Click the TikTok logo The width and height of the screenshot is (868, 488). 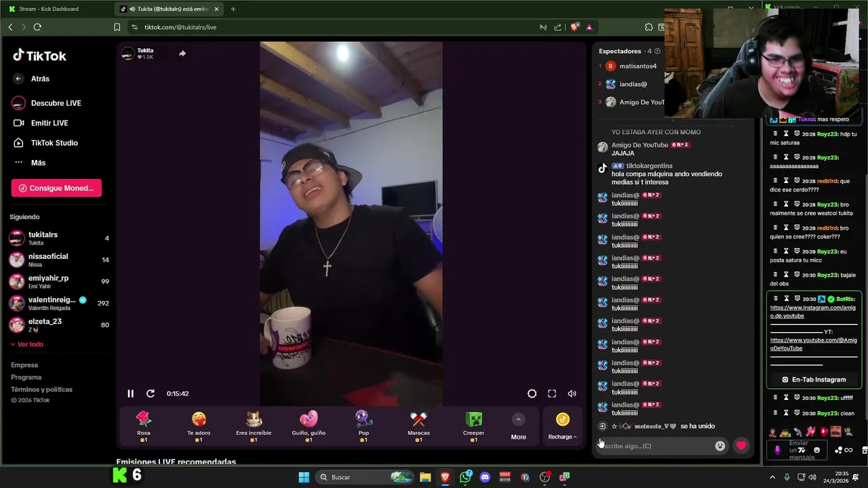tap(40, 56)
